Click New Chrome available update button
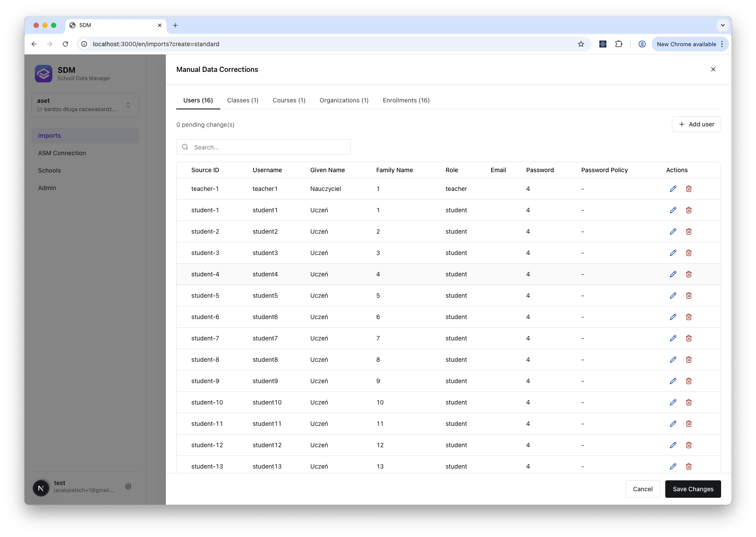Viewport: 756px width, 537px height. (690, 44)
